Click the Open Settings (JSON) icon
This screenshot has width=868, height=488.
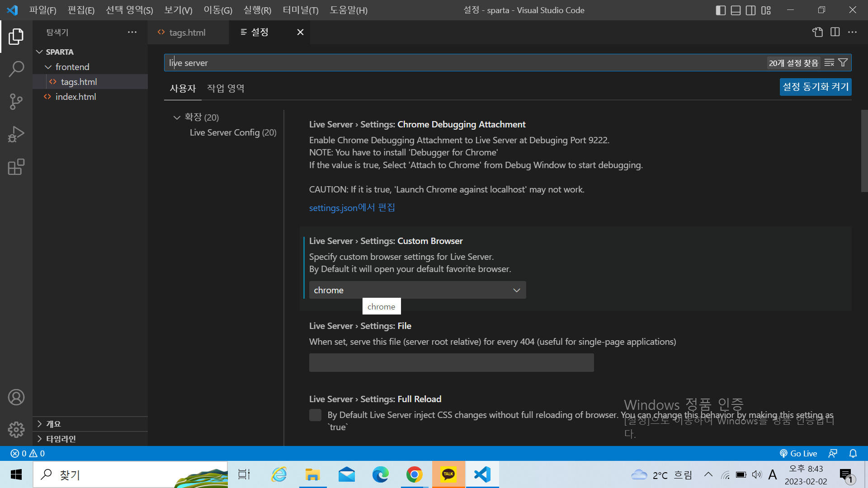point(817,32)
